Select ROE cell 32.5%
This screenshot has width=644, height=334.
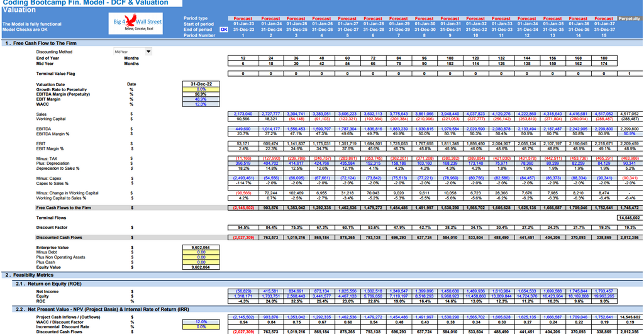(296, 301)
